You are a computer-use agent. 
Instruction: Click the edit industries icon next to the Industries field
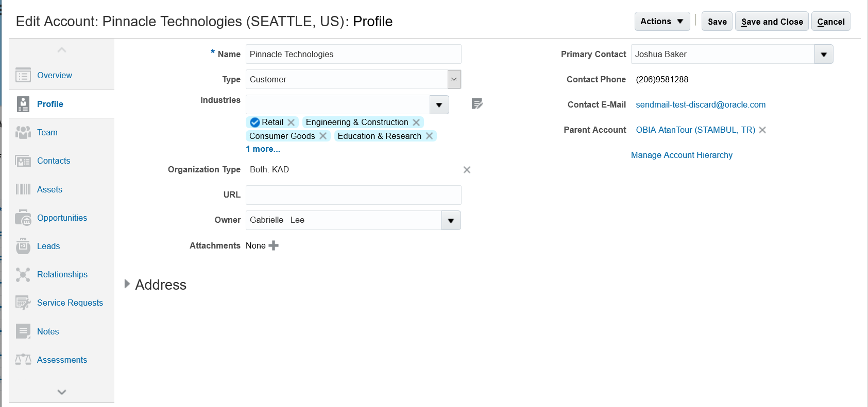(x=477, y=104)
